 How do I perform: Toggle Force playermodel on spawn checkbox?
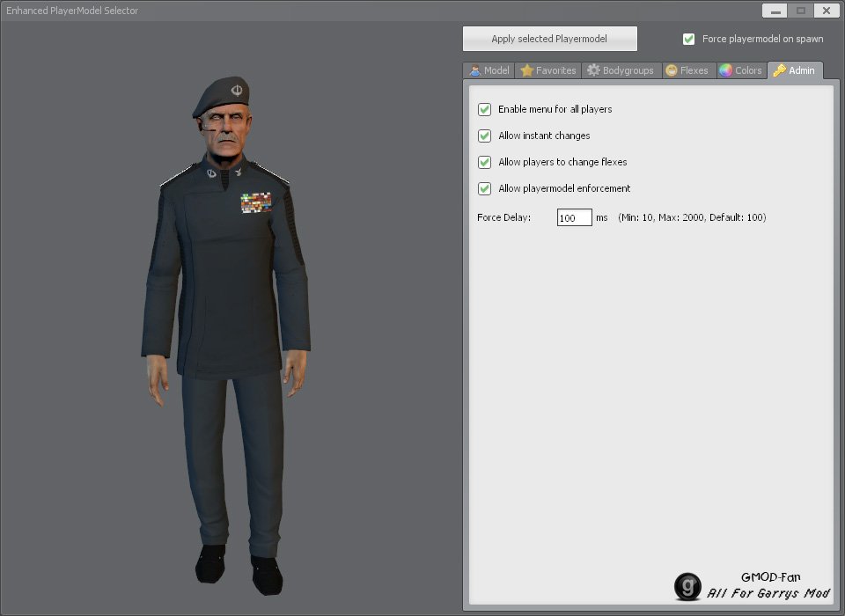coord(688,39)
